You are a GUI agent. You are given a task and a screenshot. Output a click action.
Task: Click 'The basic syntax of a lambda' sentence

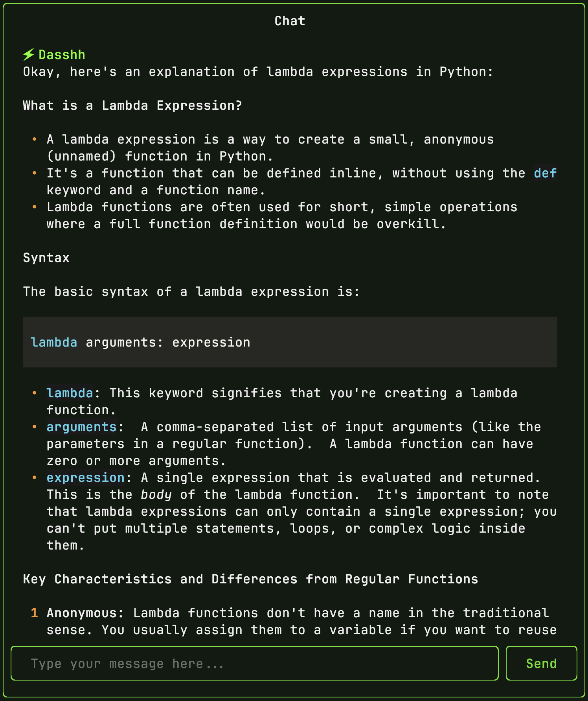(191, 291)
